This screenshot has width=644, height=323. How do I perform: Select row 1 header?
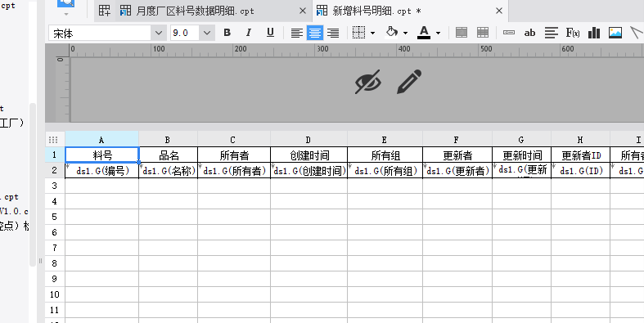(55, 155)
